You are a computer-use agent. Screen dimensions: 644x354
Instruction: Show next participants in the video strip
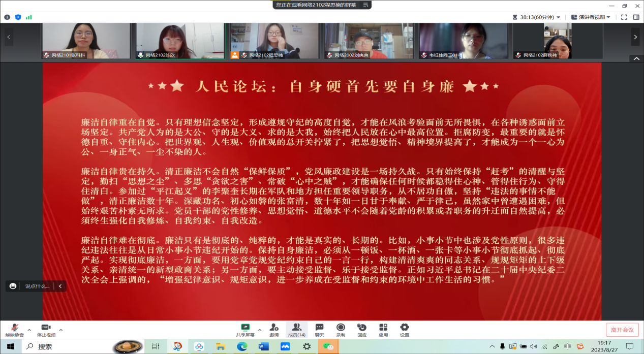[x=635, y=37]
